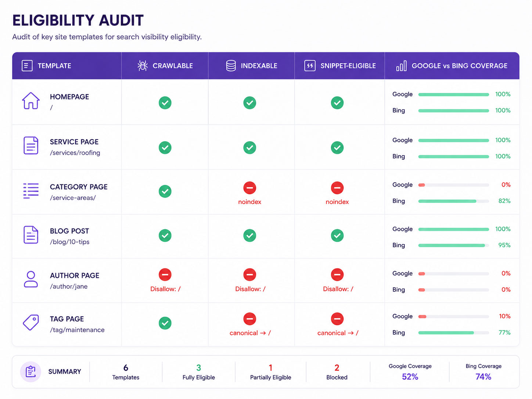
Task: Click Blog Post Bing 95% coverage bar
Action: point(454,245)
